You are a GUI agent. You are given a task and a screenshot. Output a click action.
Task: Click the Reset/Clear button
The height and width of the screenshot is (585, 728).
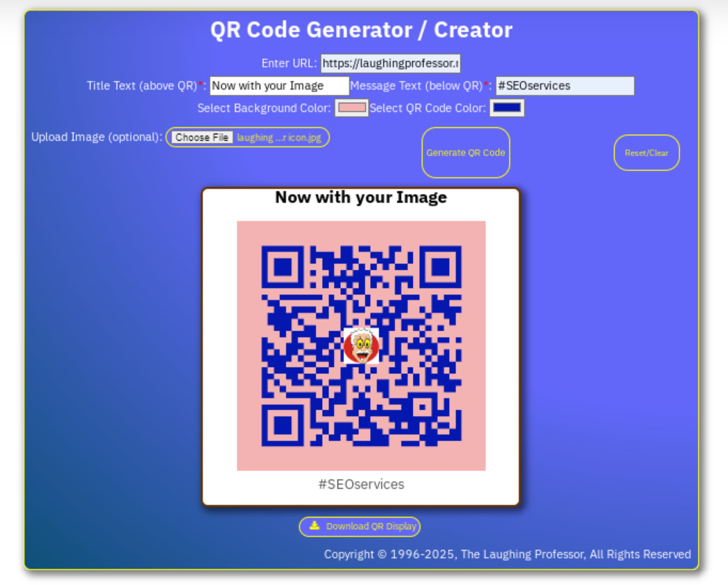[647, 153]
